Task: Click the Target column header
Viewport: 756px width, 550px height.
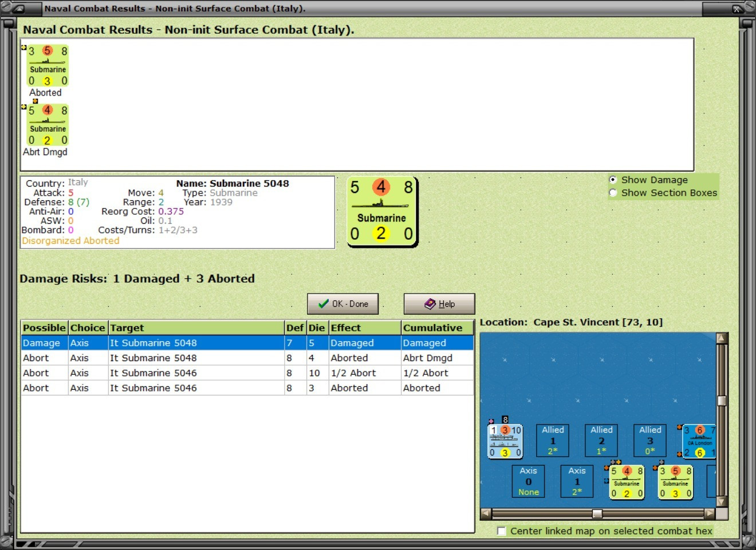Action: click(196, 328)
